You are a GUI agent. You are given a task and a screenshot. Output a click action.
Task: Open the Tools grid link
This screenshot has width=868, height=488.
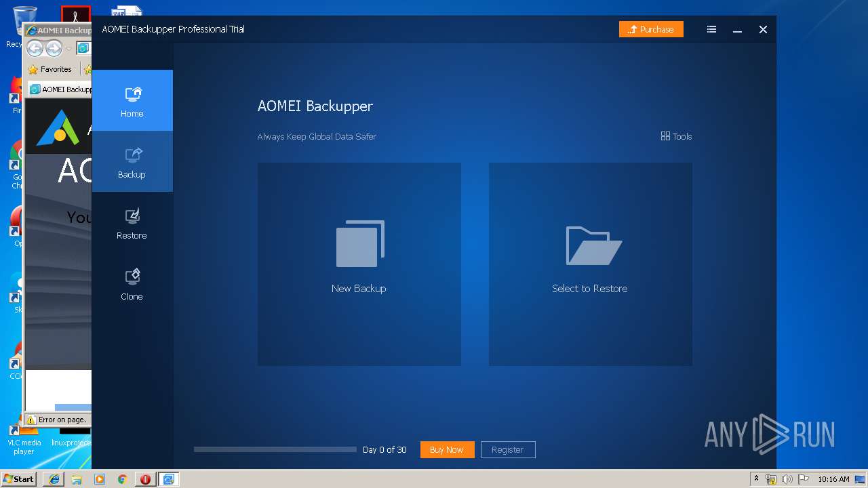(x=676, y=136)
